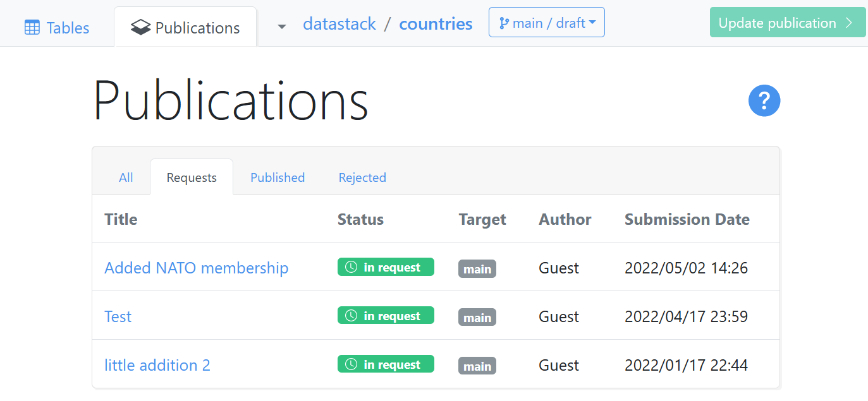Click main target badge in NATO membership row
The width and height of the screenshot is (868, 401).
click(477, 269)
